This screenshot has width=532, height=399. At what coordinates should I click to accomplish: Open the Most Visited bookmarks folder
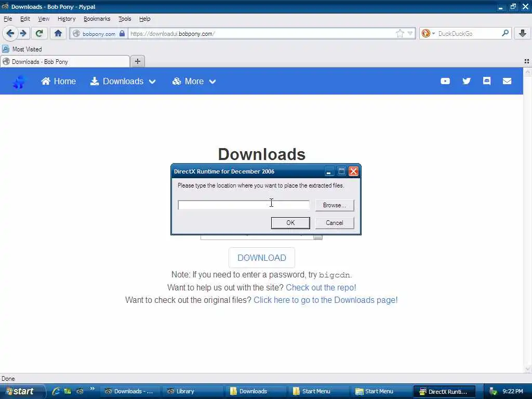point(22,49)
